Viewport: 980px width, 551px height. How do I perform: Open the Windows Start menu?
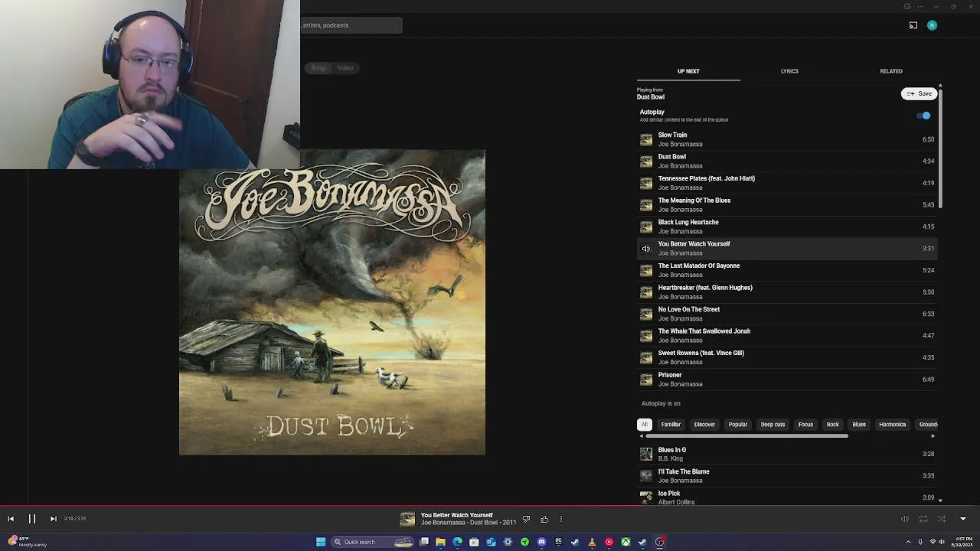coord(321,542)
